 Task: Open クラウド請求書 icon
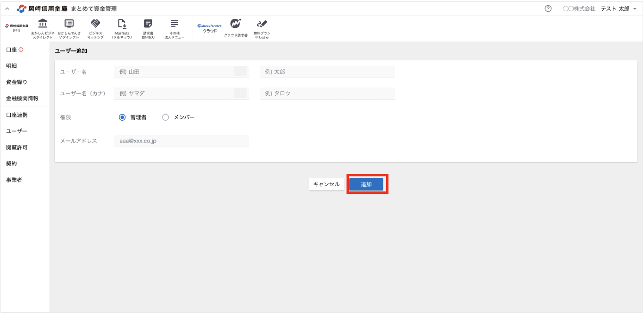(x=236, y=24)
